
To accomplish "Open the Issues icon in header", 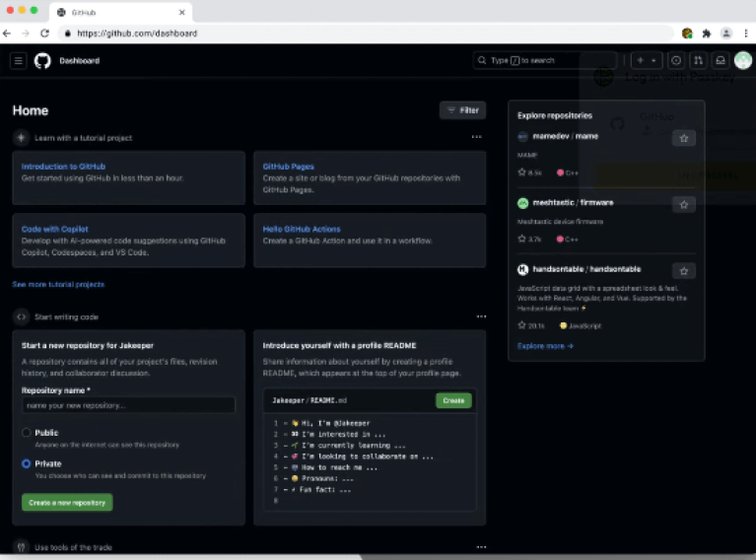I will tap(676, 61).
